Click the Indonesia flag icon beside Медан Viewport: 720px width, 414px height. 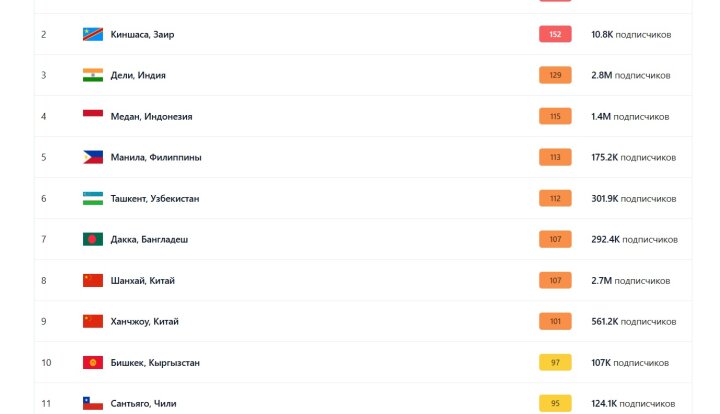click(93, 116)
